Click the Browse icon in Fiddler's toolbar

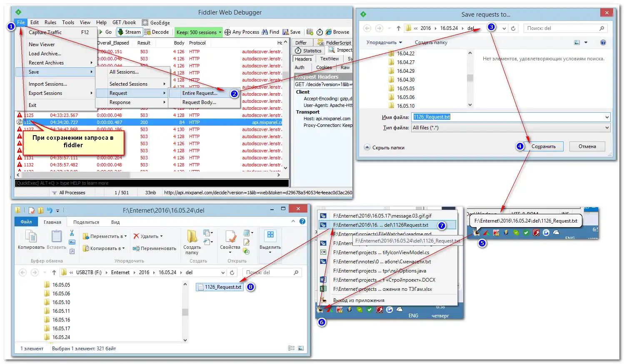click(329, 32)
